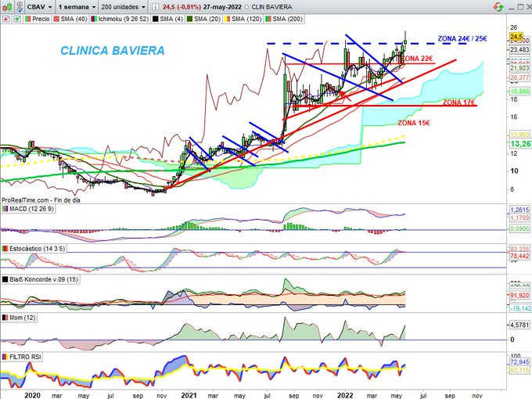
Task: Click the 23,483 price axis label
Action: [519, 49]
